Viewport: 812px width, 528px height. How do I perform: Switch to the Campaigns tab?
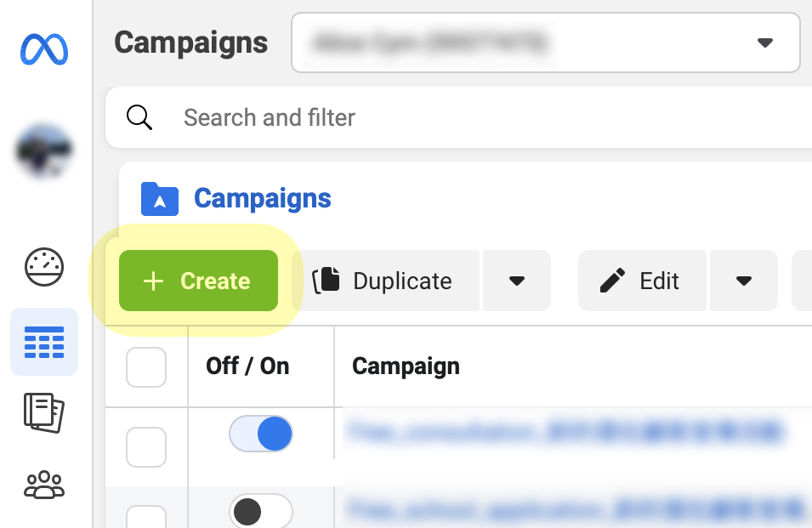[x=262, y=199]
